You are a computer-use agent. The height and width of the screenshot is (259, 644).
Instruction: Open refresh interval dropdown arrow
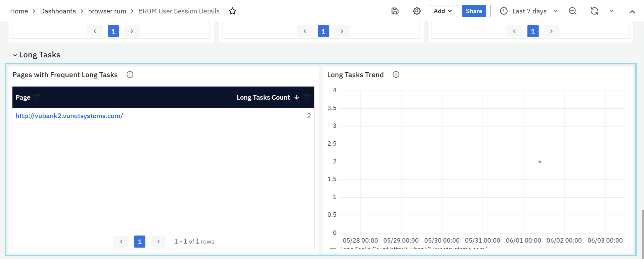(611, 11)
